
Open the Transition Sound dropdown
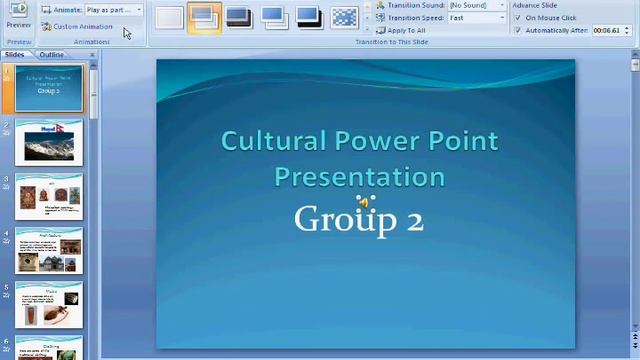click(x=502, y=5)
